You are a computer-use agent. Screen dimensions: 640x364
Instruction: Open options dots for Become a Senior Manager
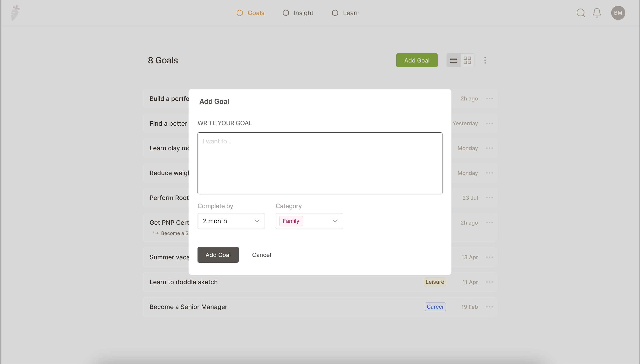coord(489,307)
